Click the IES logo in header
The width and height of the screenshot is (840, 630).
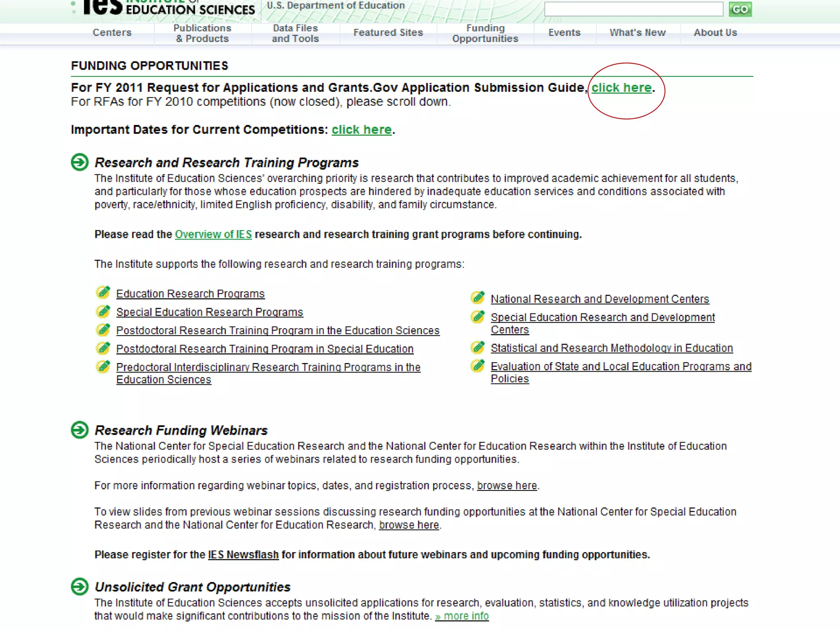point(103,7)
